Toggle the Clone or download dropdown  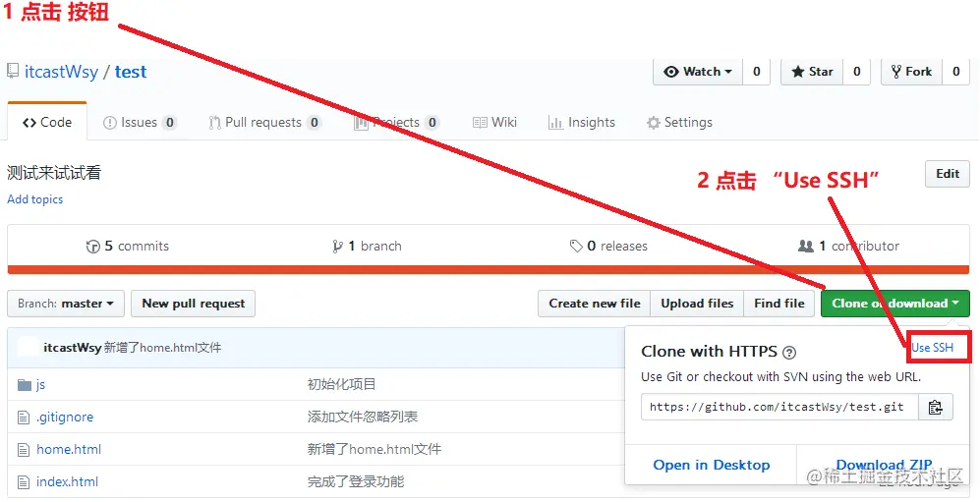pyautogui.click(x=895, y=304)
